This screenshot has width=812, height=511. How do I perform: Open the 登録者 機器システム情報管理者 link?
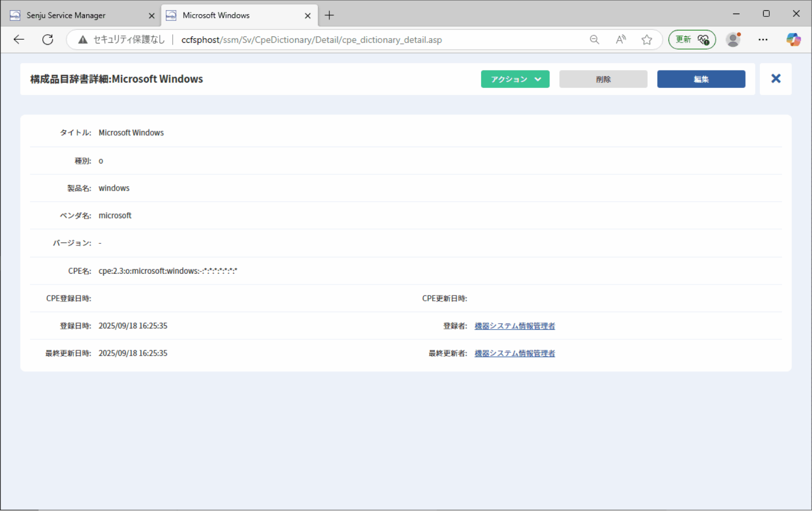515,326
